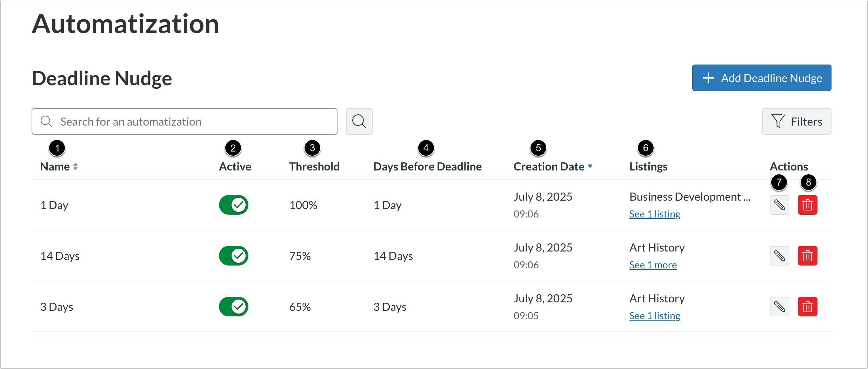Screen dimensions: 868x369
Task: Open See 1 listing for 1 Day row
Action: [x=654, y=214]
